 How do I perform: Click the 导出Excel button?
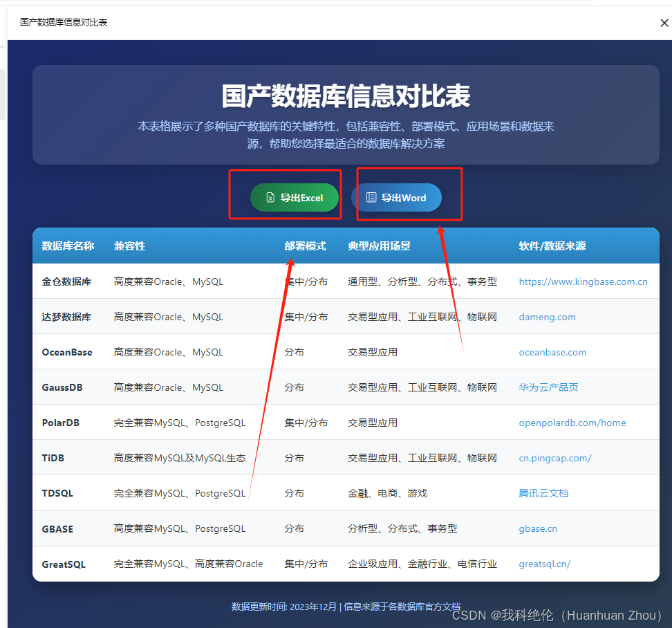click(x=294, y=198)
